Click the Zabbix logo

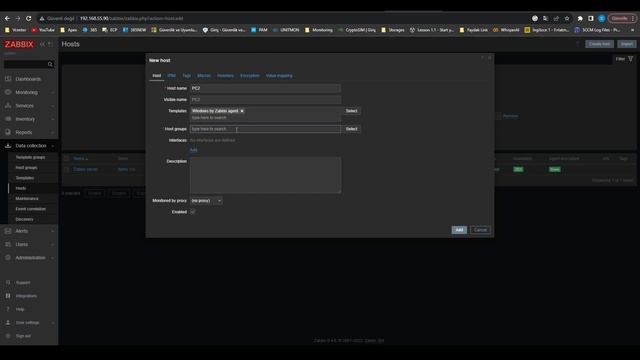point(19,44)
